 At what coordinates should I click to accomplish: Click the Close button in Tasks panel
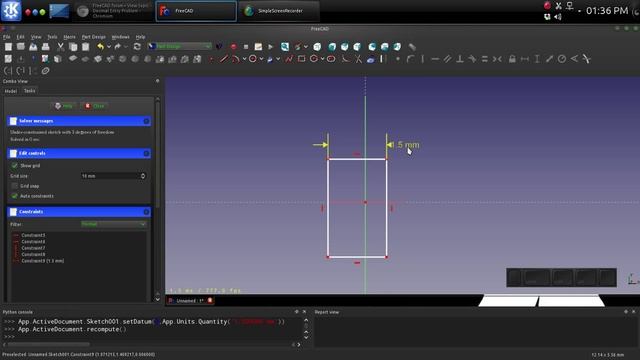click(x=94, y=106)
